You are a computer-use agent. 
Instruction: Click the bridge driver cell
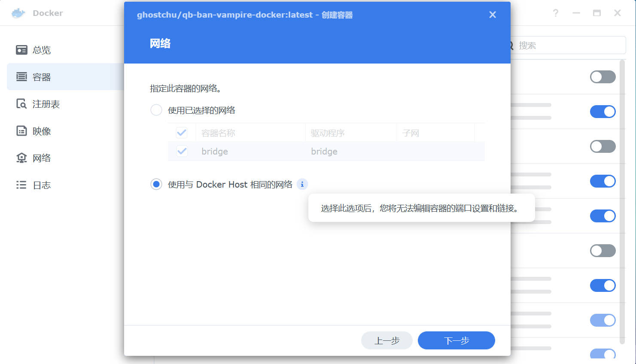324,152
